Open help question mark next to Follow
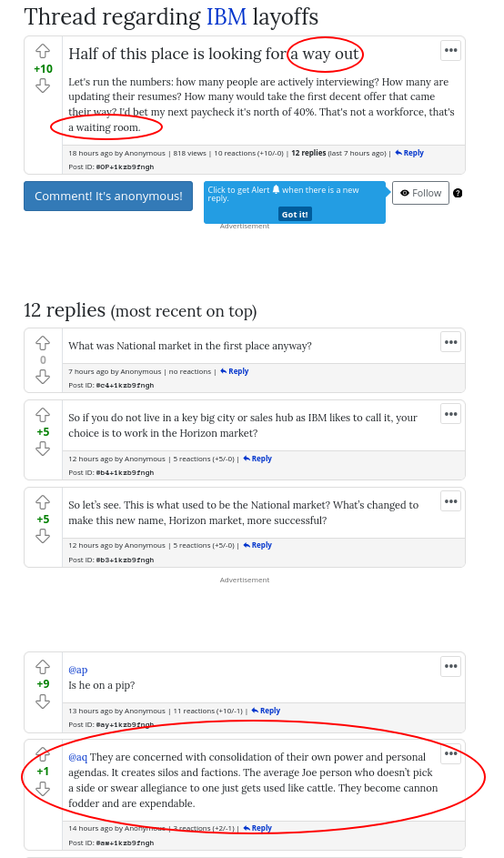The image size is (504, 858). [458, 193]
